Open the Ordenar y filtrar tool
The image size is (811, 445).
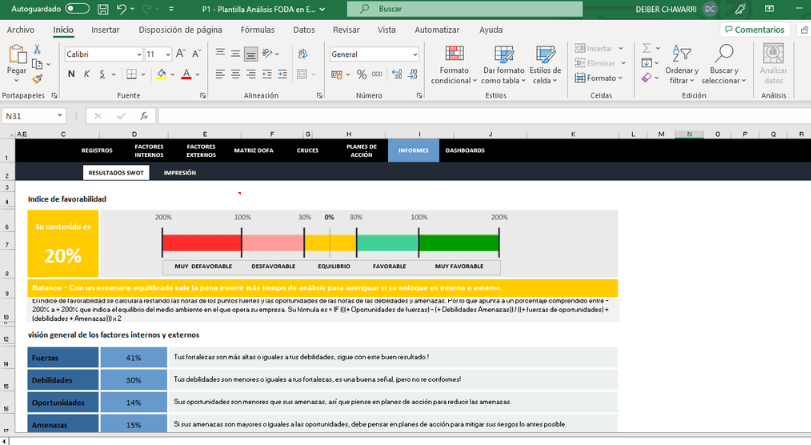click(682, 54)
